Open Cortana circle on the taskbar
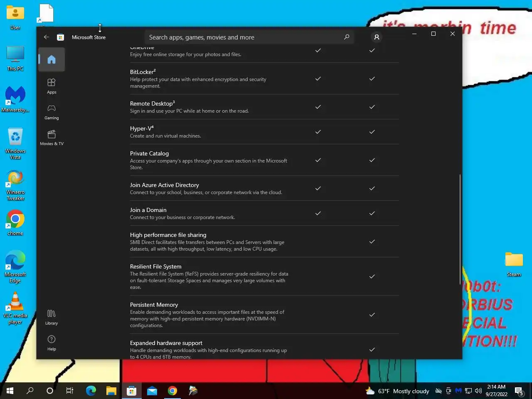This screenshot has height=399, width=532. click(50, 391)
